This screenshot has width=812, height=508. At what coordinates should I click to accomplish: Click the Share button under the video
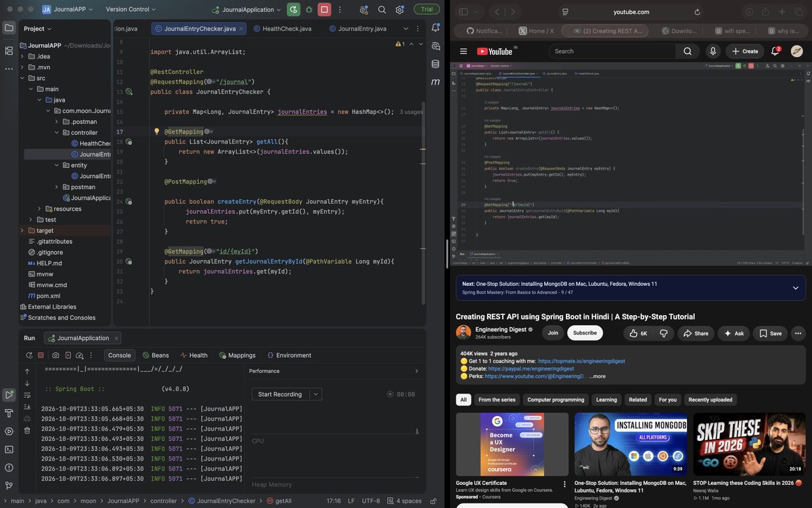pyautogui.click(x=696, y=333)
